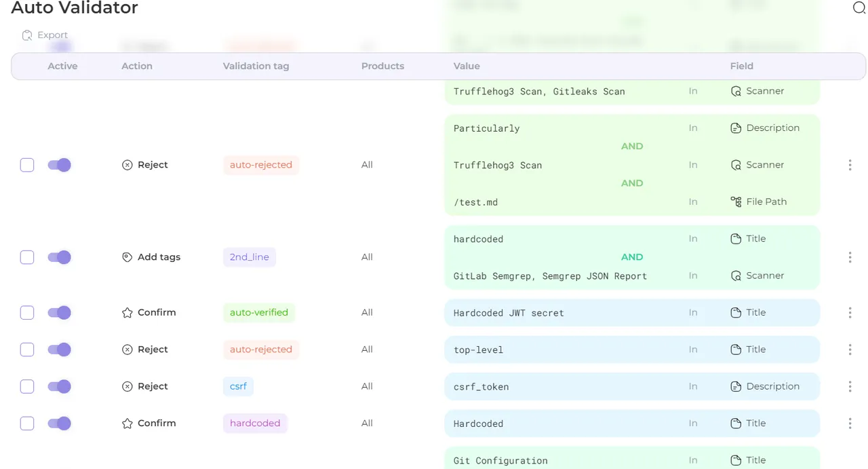The height and width of the screenshot is (469, 868).
Task: Open the three-dot menu for the Particularly reject rule
Action: pos(850,165)
